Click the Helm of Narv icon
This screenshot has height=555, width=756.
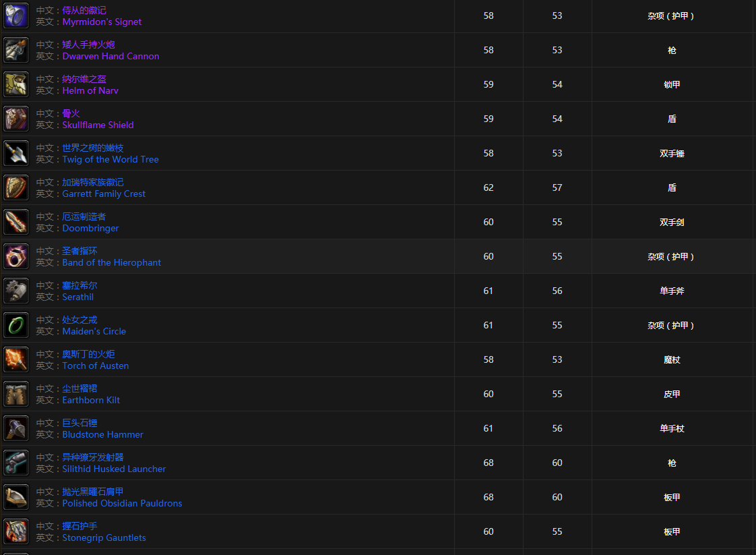[16, 84]
